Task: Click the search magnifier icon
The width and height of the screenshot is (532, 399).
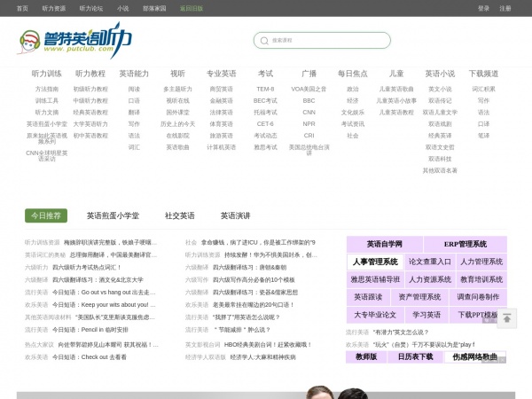Action: coord(263,40)
